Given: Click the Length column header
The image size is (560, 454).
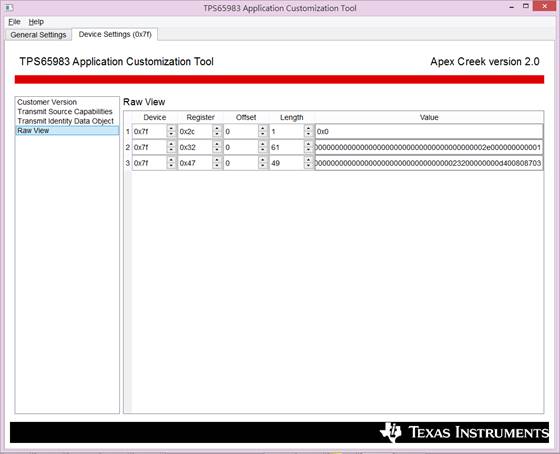Looking at the screenshot, I should [x=292, y=117].
